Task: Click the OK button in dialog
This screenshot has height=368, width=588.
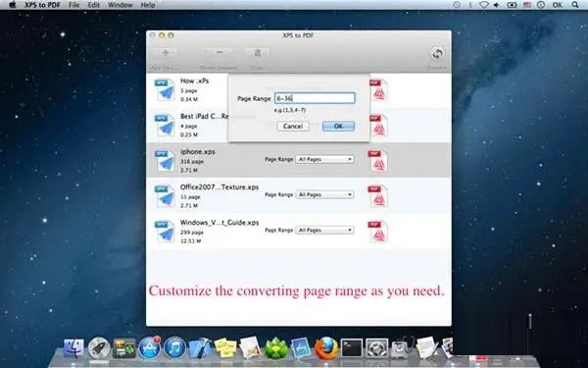Action: 338,127
